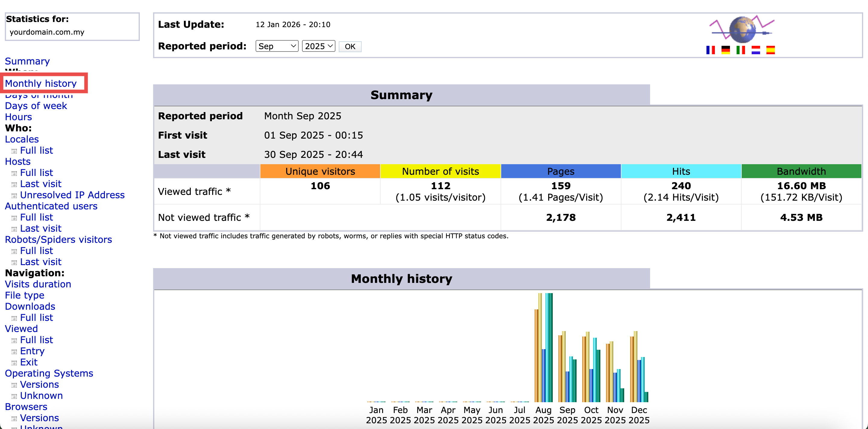The height and width of the screenshot is (429, 868).
Task: Open the month dropdown showing Sep
Action: point(277,46)
